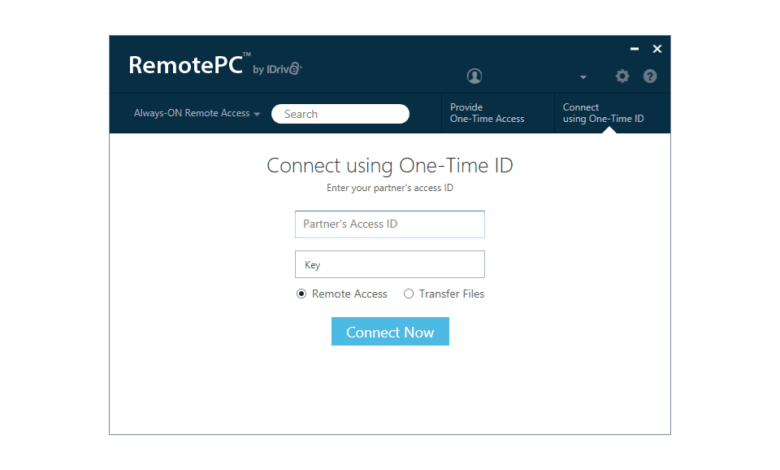Open the user account profile icon
Screen dimensions: 780x470
[474, 76]
